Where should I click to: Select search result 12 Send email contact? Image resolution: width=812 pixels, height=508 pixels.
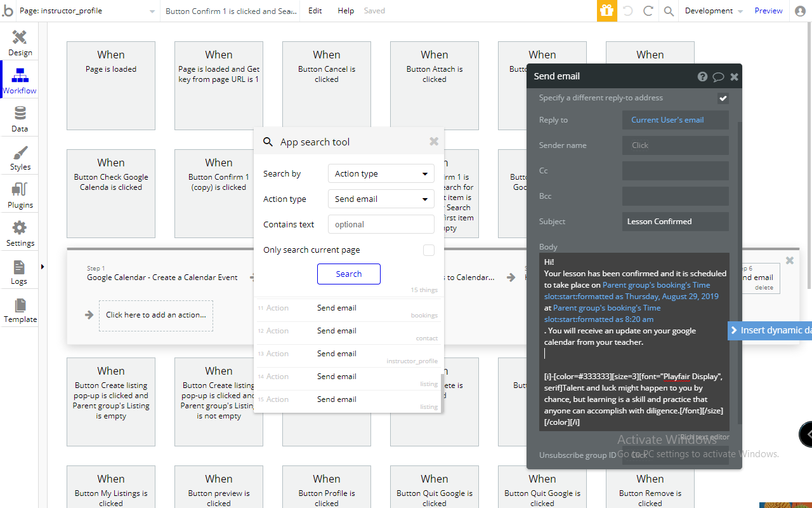pyautogui.click(x=348, y=333)
